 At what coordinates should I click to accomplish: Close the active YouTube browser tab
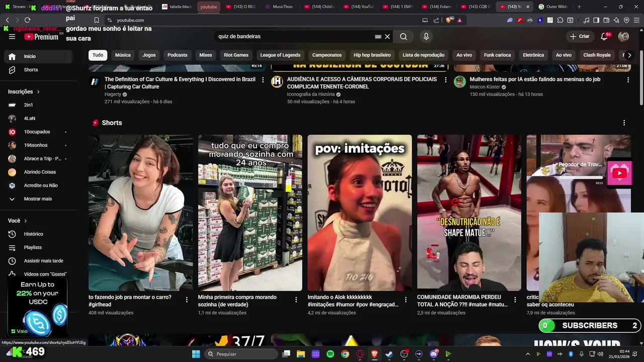(527, 7)
